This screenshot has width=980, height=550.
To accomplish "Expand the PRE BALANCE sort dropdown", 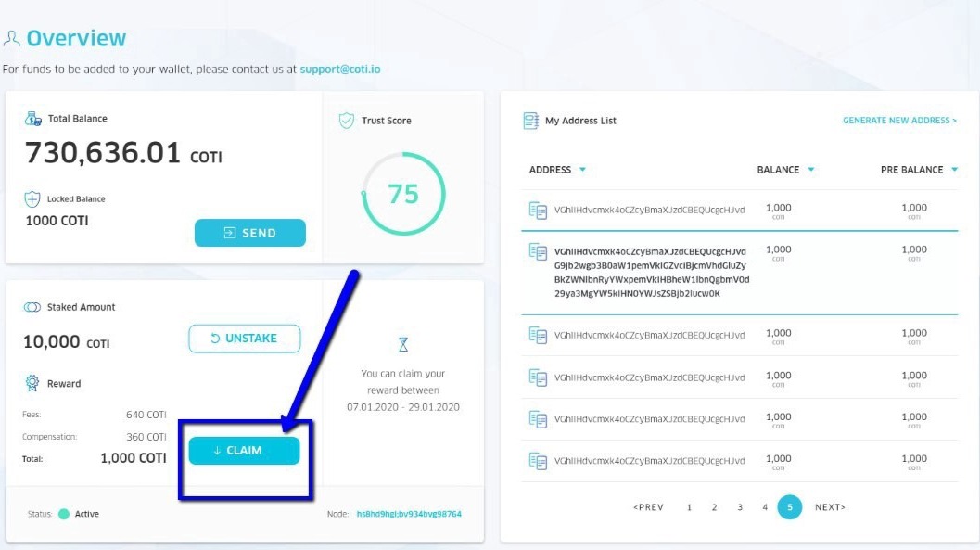I will tap(954, 170).
